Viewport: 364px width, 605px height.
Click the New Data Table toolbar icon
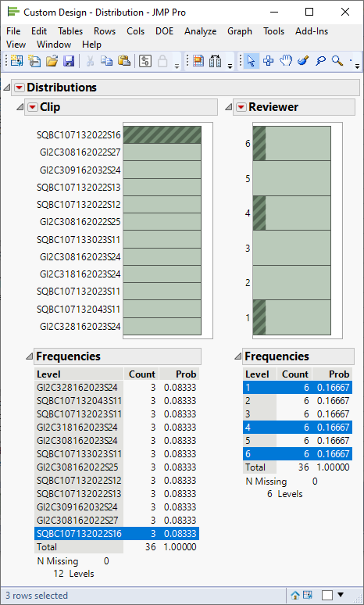coord(16,61)
